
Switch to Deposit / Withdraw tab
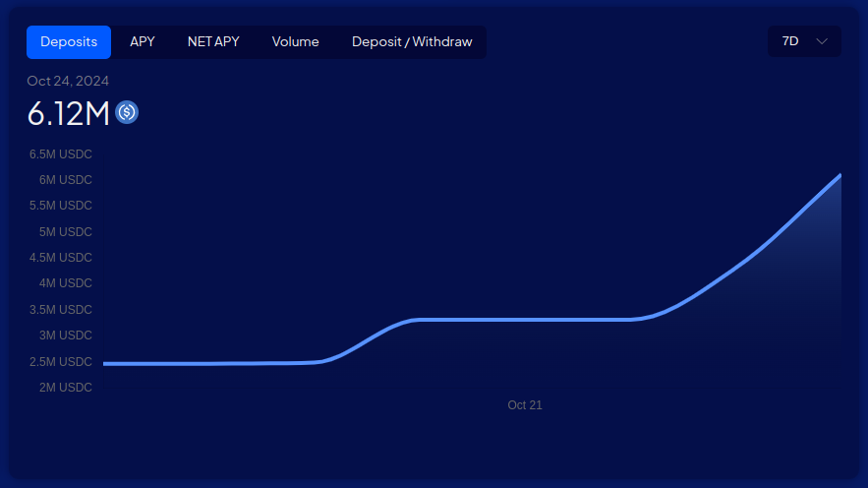[412, 42]
